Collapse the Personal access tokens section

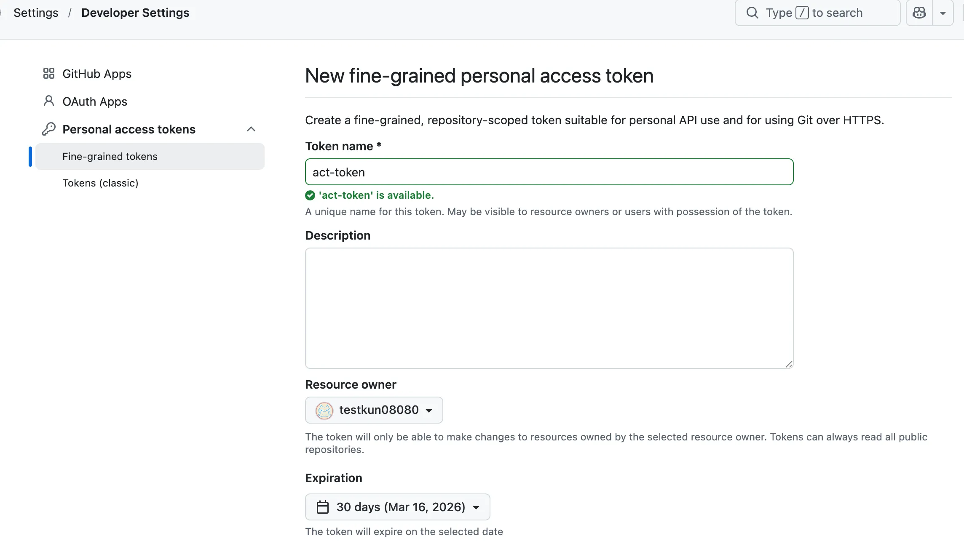tap(251, 129)
